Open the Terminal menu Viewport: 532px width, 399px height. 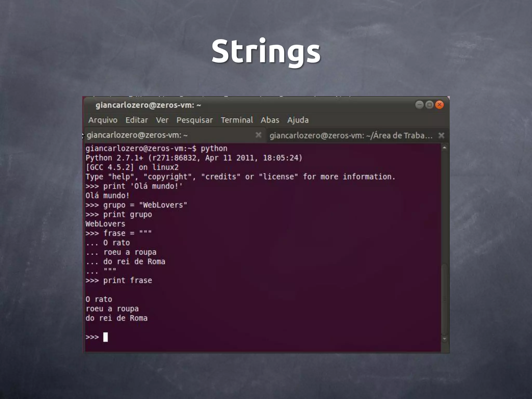coord(237,120)
